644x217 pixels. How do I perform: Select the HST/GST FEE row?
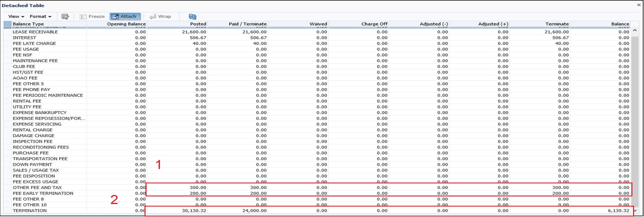[x=317, y=72]
